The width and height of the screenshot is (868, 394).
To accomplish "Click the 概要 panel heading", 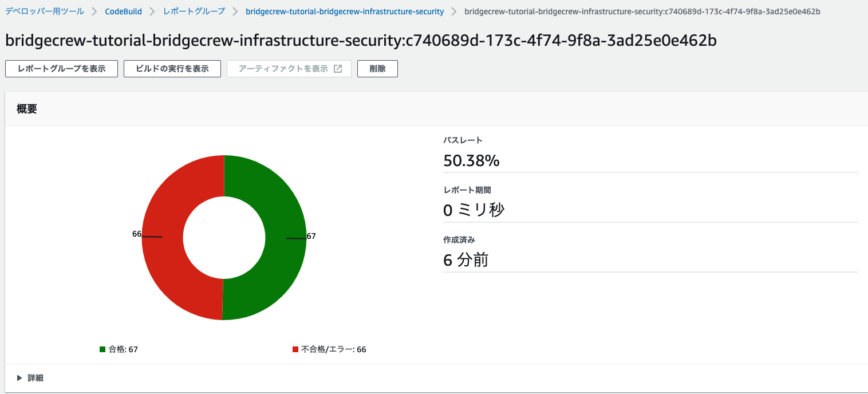I will tap(27, 109).
